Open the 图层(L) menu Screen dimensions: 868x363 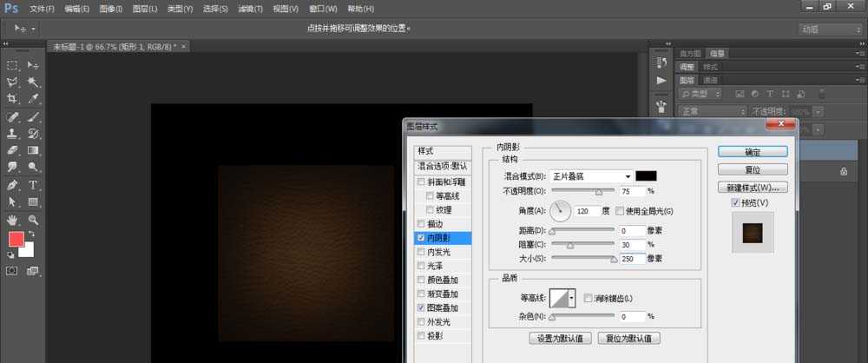[x=146, y=9]
